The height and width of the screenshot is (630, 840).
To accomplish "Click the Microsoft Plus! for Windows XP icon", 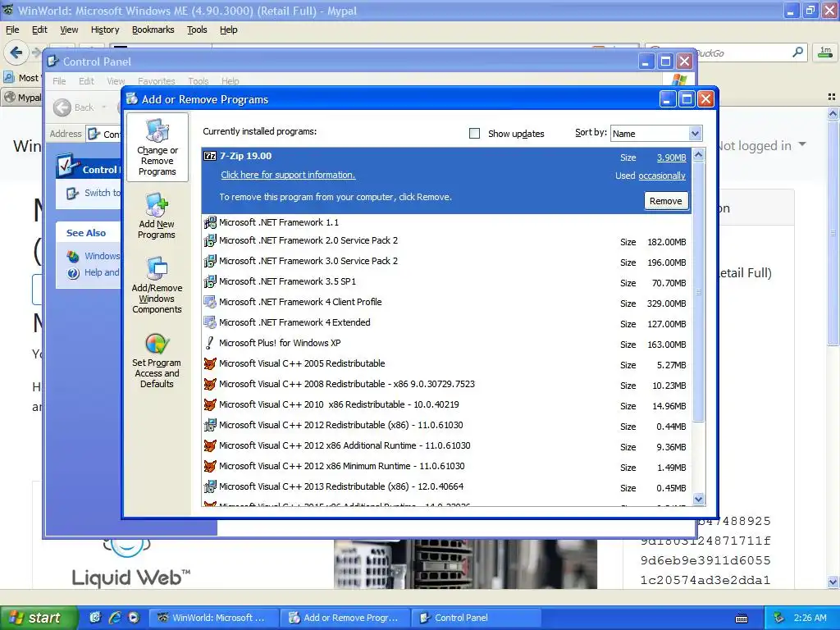I will [210, 343].
